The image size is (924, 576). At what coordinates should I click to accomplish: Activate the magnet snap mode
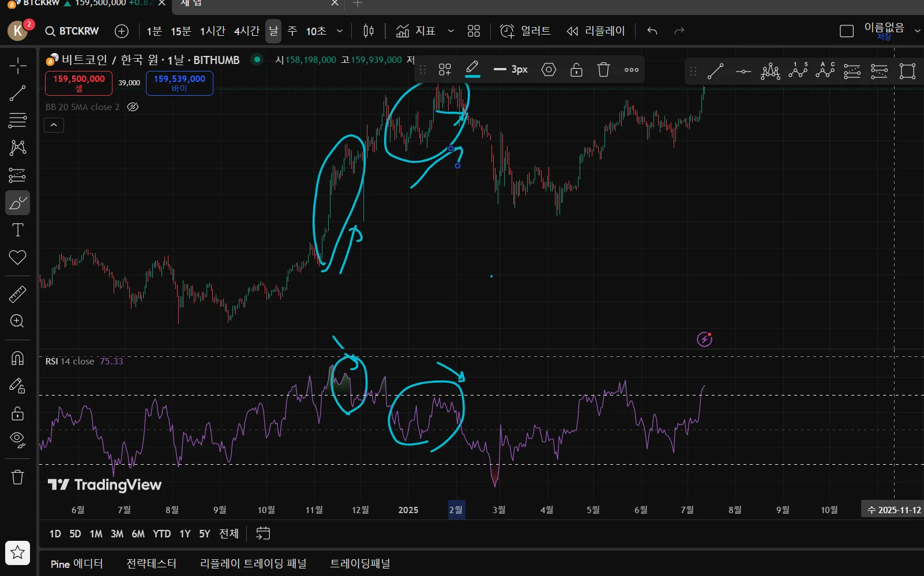coord(18,359)
